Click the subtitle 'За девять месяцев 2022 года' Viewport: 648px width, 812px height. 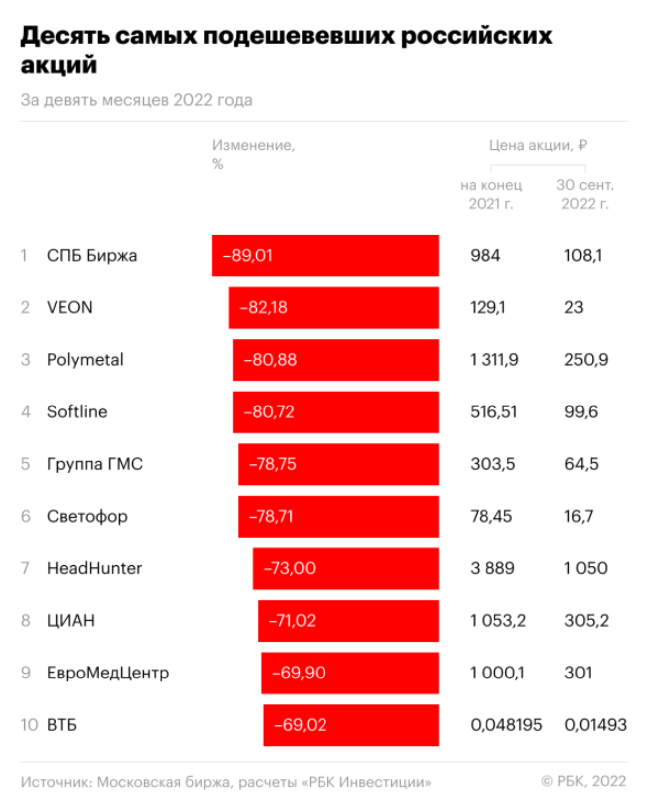[x=137, y=100]
